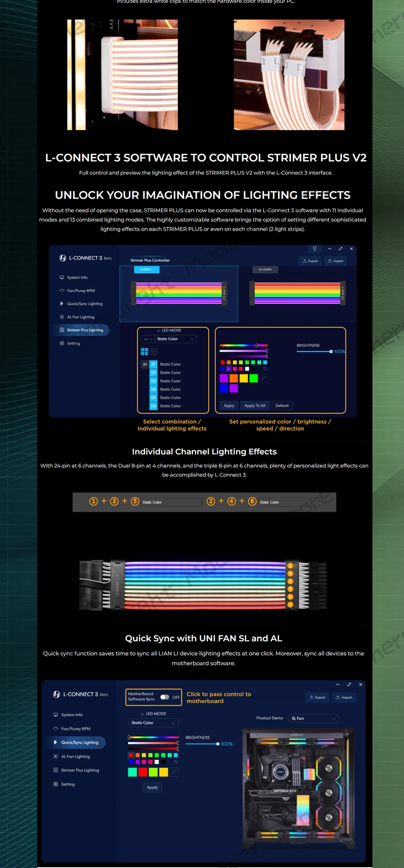The height and width of the screenshot is (868, 404).
Task: Click Fan/Pump RPM gauge icon in Strimer Plus Controller window
Action: point(62,291)
